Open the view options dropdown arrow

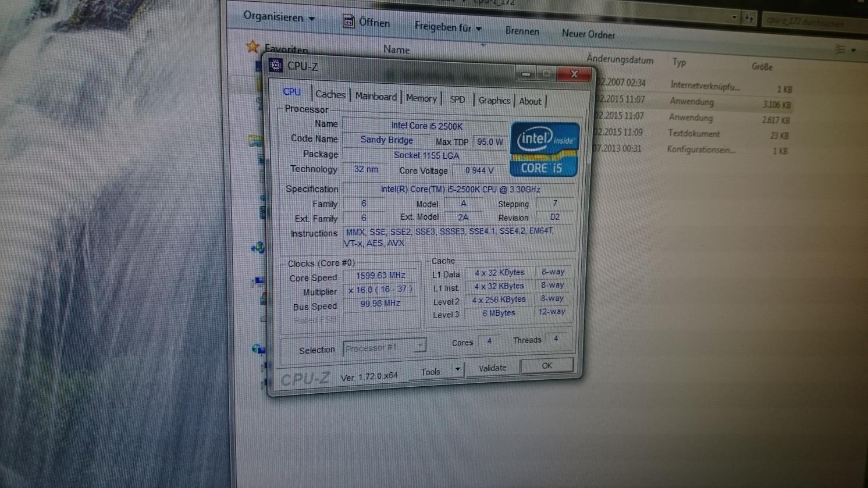tap(853, 51)
